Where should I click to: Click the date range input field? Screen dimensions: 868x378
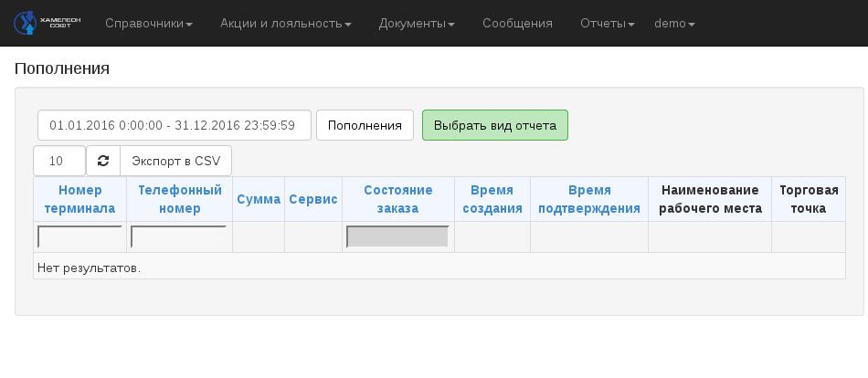click(x=175, y=125)
